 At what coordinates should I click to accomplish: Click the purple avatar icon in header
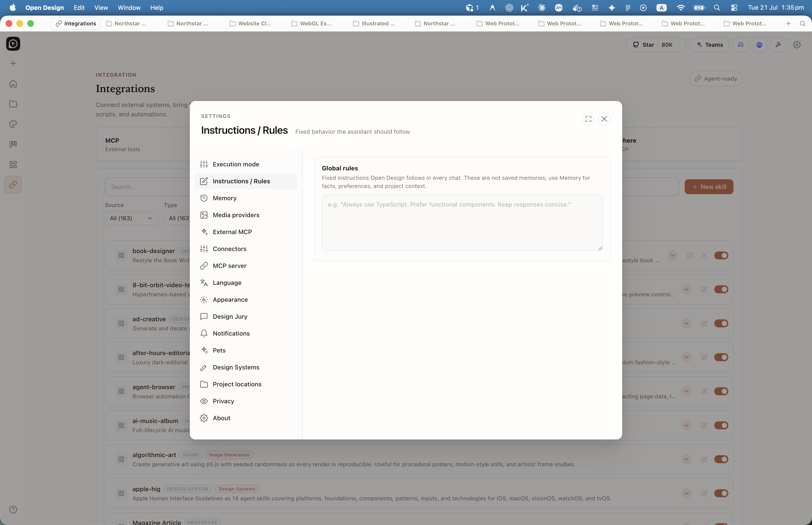pos(759,45)
